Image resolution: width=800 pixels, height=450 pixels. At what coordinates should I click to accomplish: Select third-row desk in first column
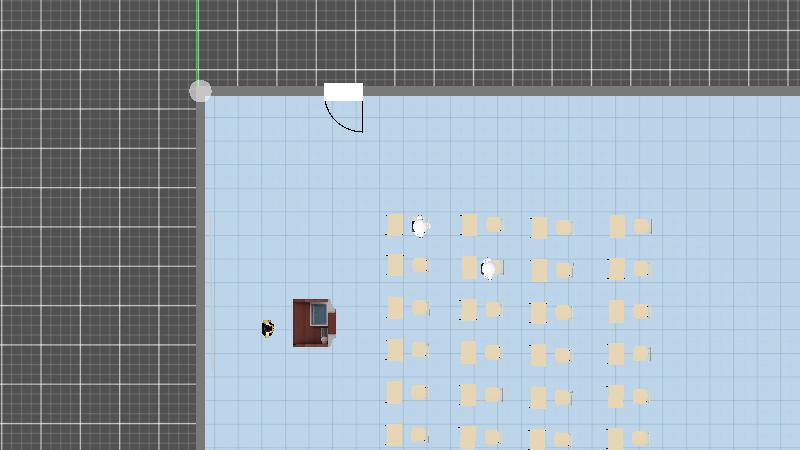(x=395, y=308)
